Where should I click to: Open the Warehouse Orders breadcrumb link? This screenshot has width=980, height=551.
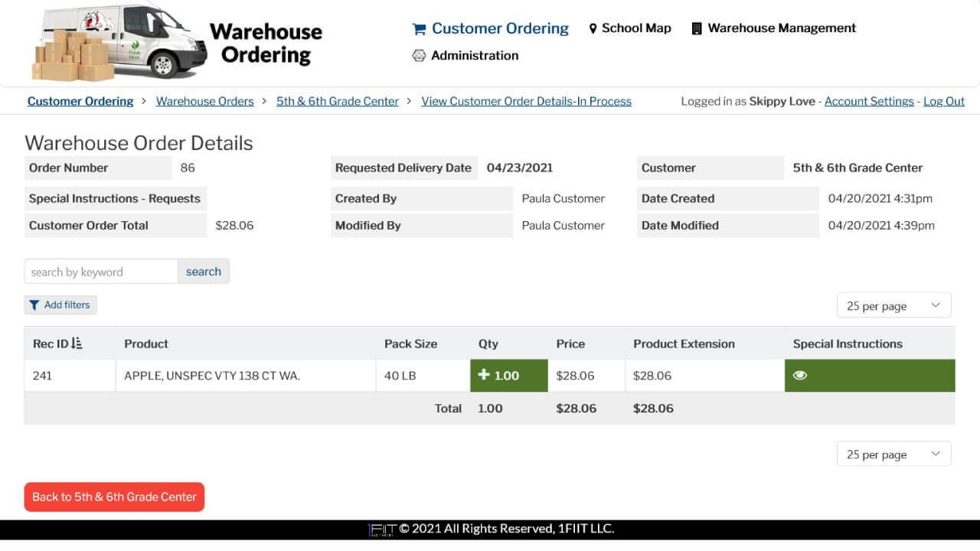click(204, 100)
